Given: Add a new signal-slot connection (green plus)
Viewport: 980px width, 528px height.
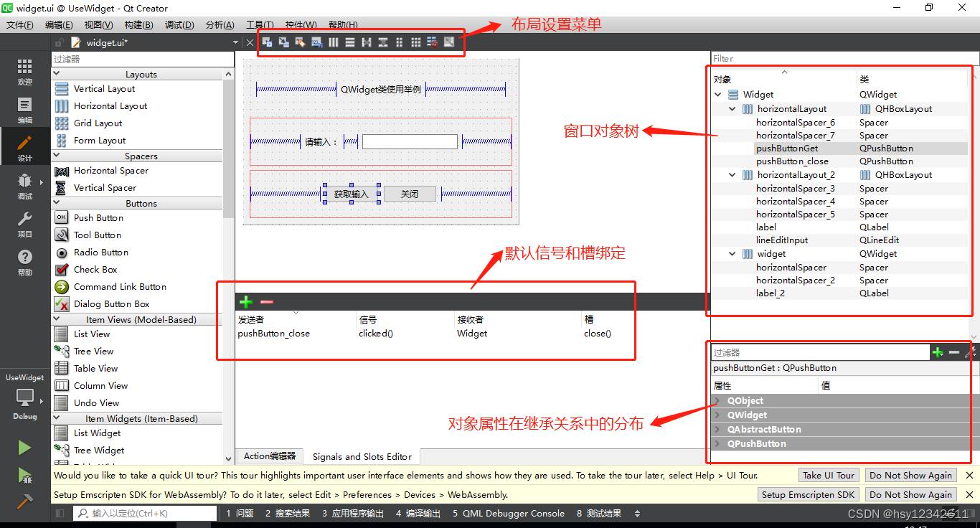Looking at the screenshot, I should click(246, 303).
